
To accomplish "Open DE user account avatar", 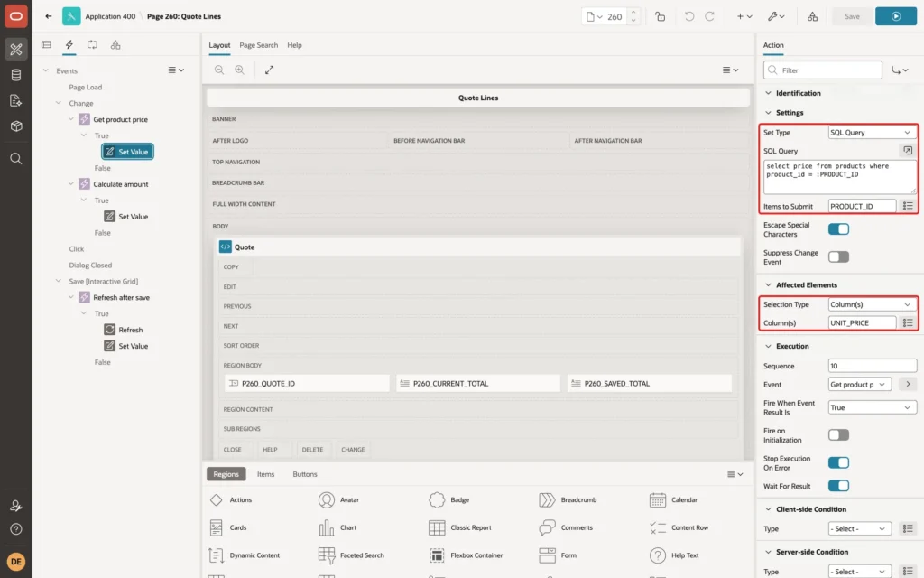I will [16, 562].
